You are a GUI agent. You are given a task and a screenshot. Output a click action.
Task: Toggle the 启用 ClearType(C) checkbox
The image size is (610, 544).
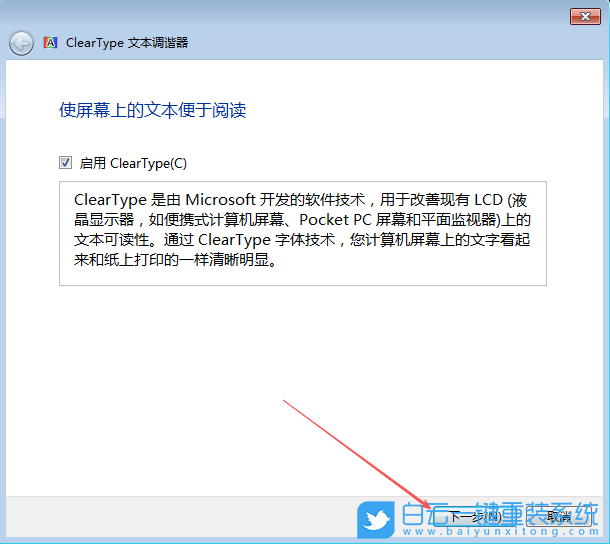coord(65,163)
